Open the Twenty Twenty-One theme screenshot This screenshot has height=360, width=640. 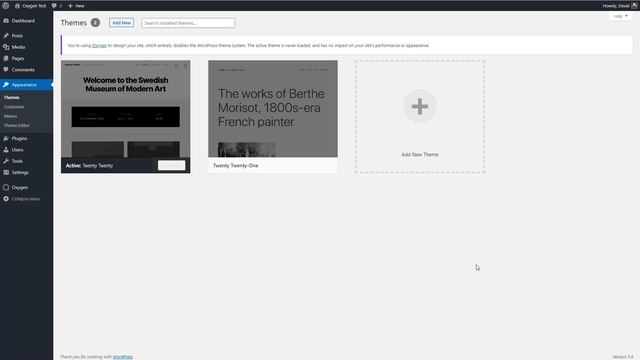coord(273,109)
